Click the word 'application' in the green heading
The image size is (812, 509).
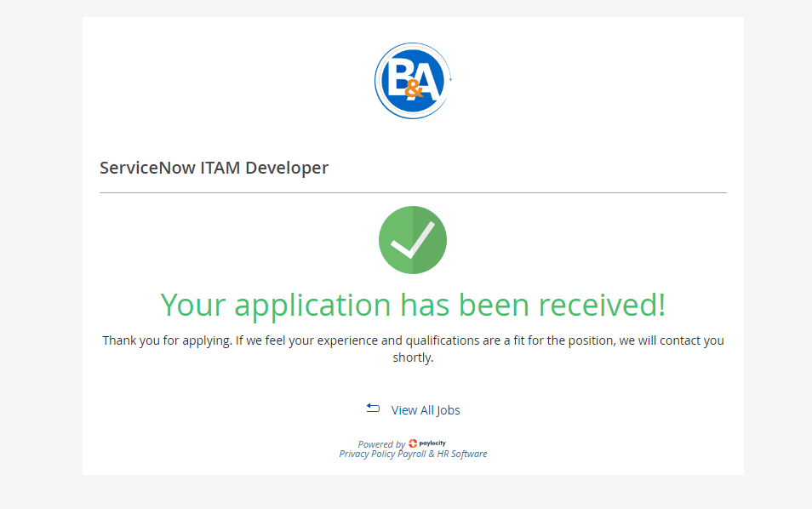312,306
